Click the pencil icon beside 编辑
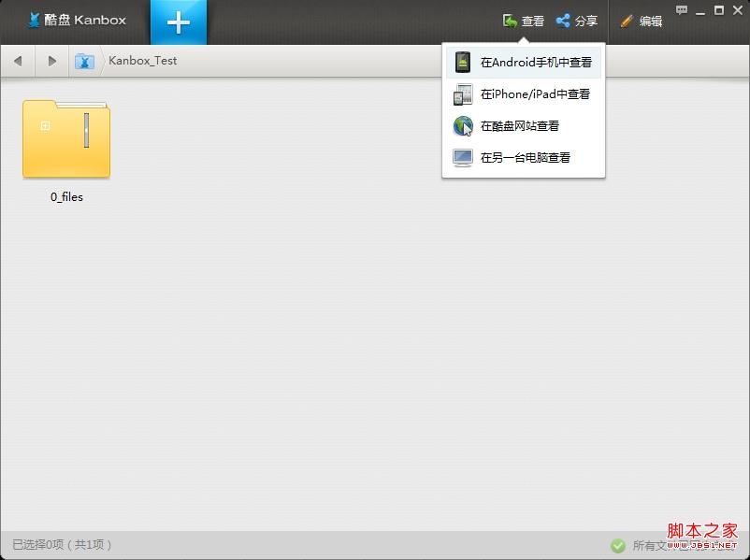The image size is (750, 560). coord(625,21)
